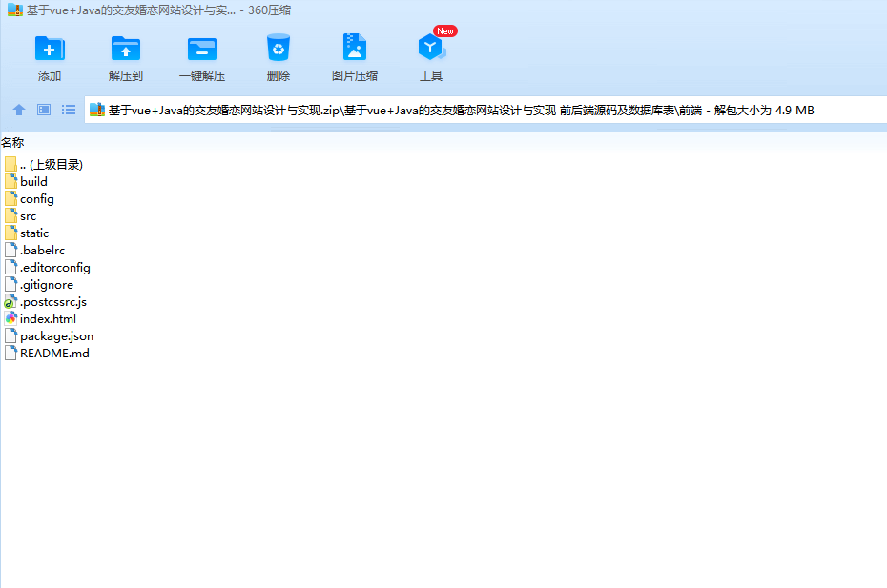Click the package.json document icon
This screenshot has height=588, width=887.
(10, 335)
